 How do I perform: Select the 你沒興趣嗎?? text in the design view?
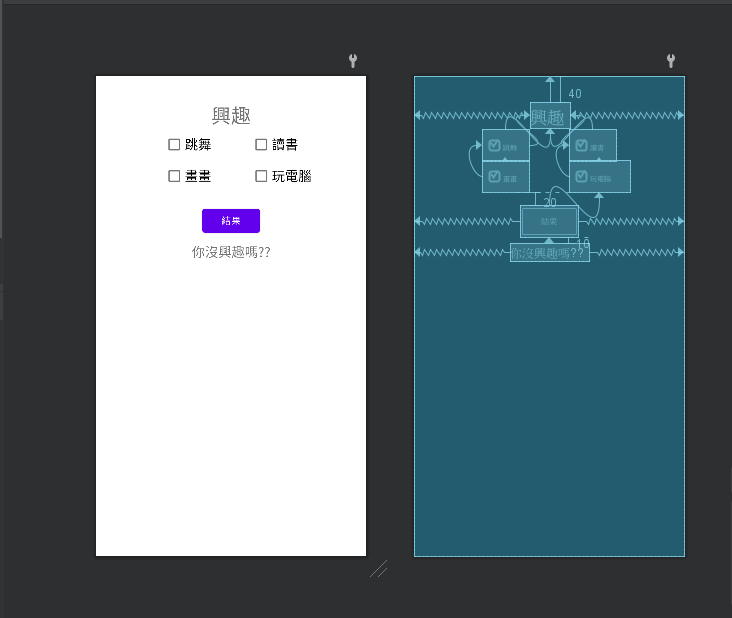pyautogui.click(x=231, y=252)
